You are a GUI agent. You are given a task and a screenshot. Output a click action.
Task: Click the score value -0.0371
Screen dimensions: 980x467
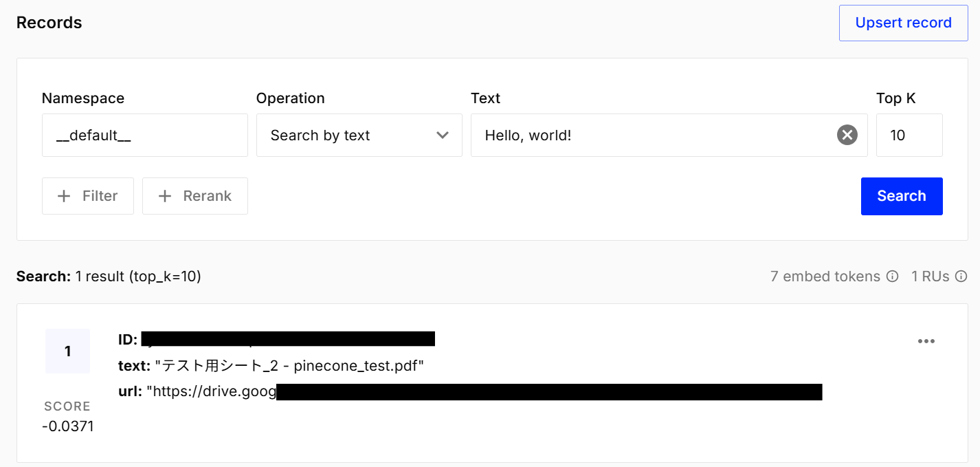click(67, 426)
